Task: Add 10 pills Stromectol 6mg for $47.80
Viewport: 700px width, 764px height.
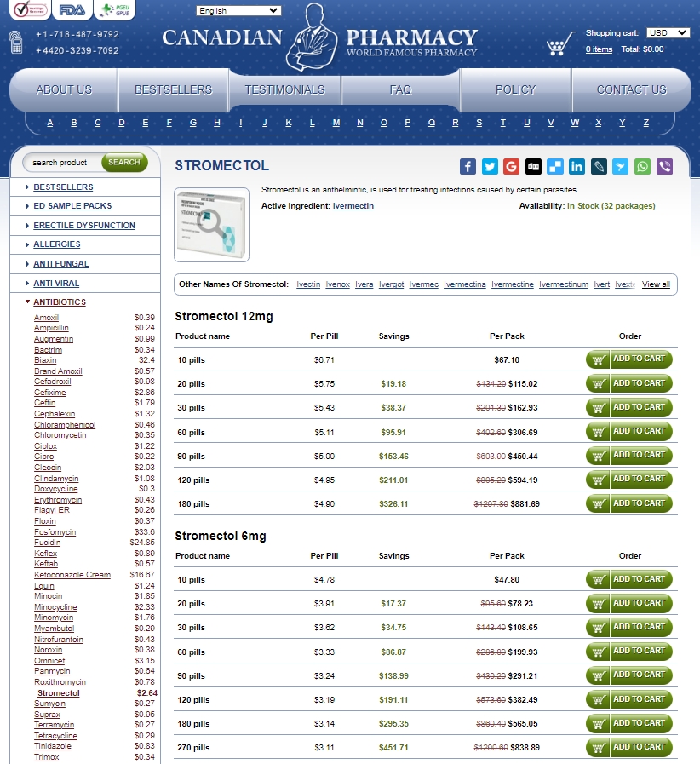Action: coord(628,579)
